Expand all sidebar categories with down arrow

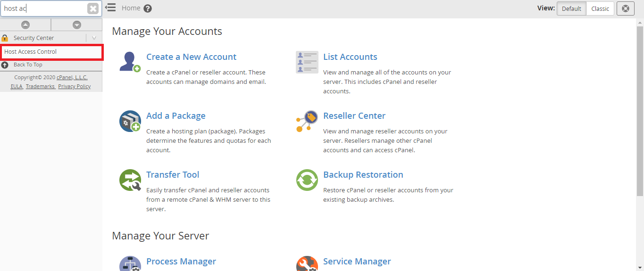point(76,25)
